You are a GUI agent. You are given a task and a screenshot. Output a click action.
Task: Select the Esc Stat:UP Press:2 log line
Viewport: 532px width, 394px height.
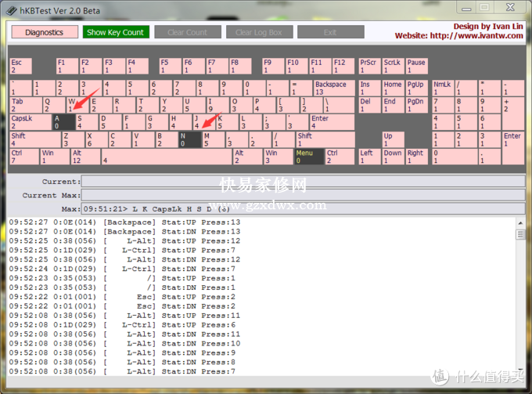pyautogui.click(x=122, y=297)
